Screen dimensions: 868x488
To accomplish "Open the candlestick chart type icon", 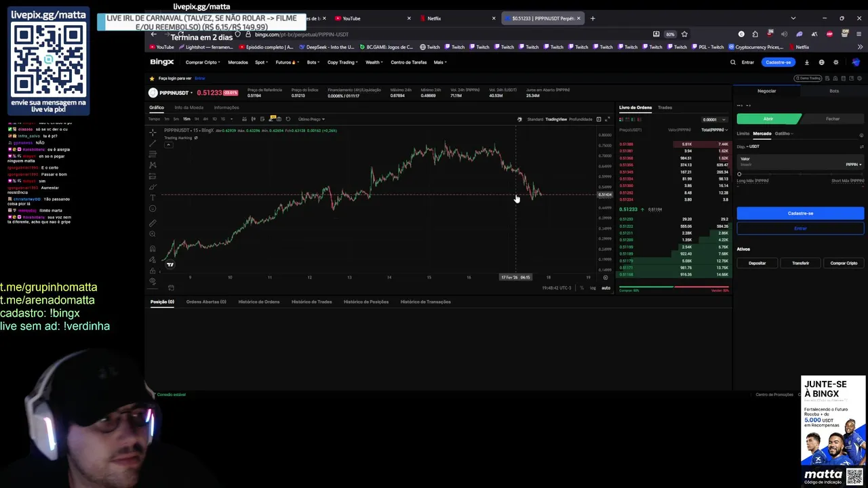I will coord(254,119).
